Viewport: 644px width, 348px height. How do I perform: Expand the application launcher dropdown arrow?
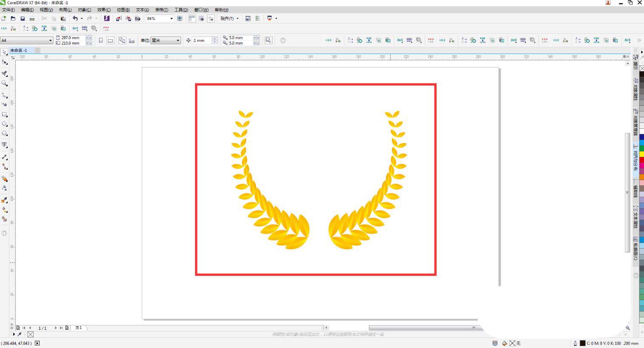coord(276,18)
